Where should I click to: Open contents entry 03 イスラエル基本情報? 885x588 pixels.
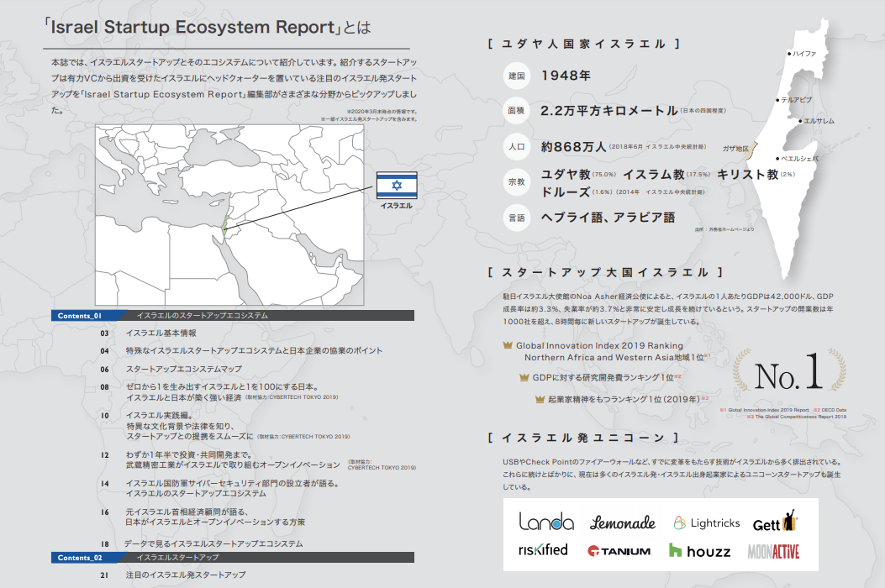[x=149, y=333]
